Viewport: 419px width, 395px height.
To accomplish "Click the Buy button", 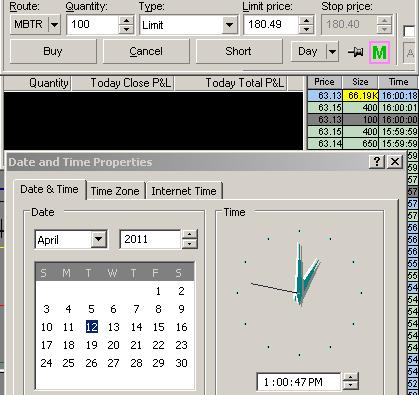I will tap(53, 51).
